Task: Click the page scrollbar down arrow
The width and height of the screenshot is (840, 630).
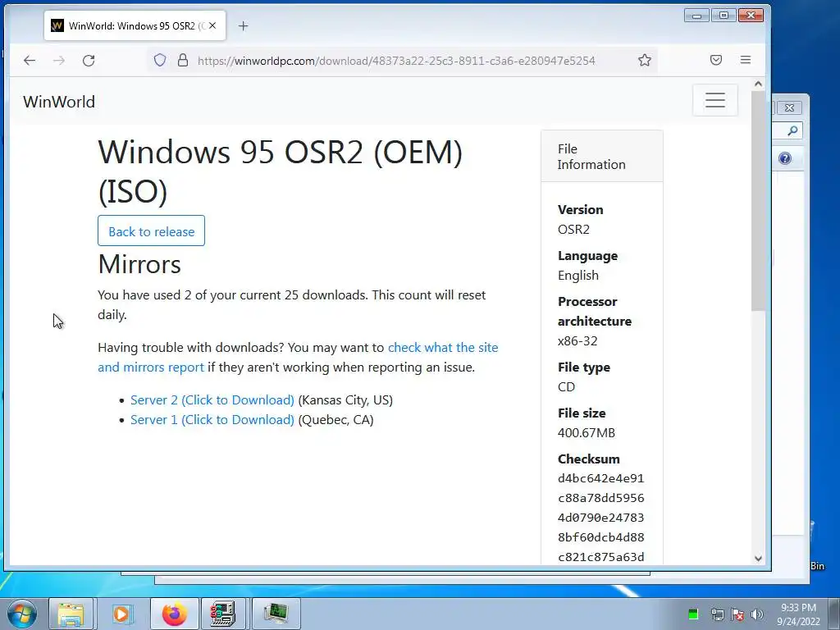Action: 758,558
